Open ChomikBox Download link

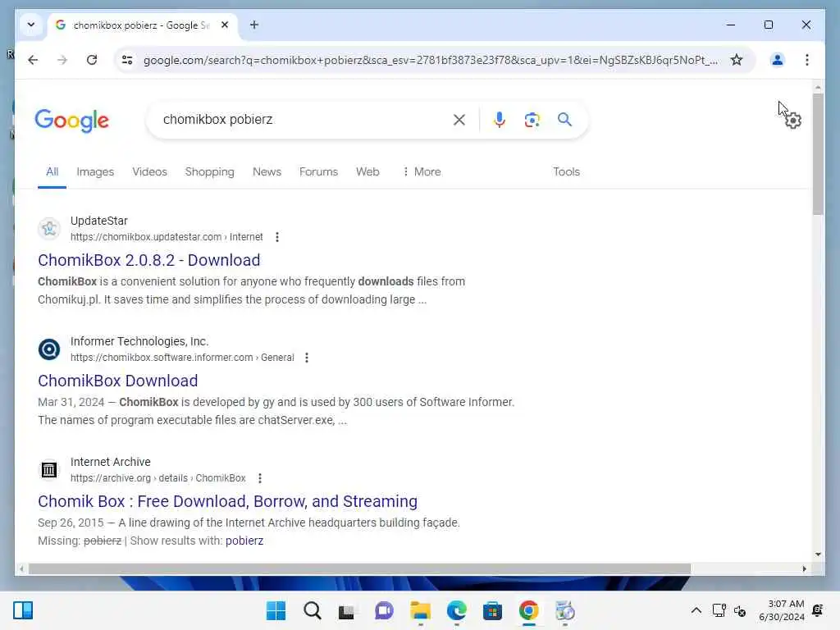click(118, 381)
